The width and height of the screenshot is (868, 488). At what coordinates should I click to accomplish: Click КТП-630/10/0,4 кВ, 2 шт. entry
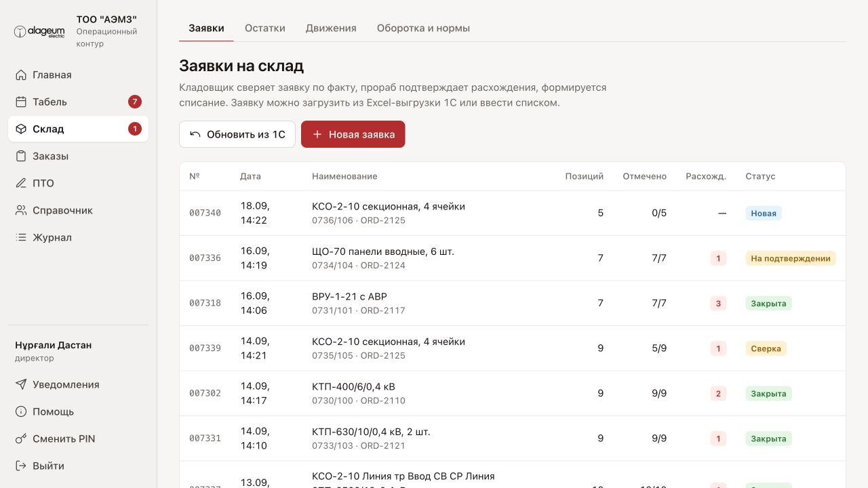click(x=371, y=432)
